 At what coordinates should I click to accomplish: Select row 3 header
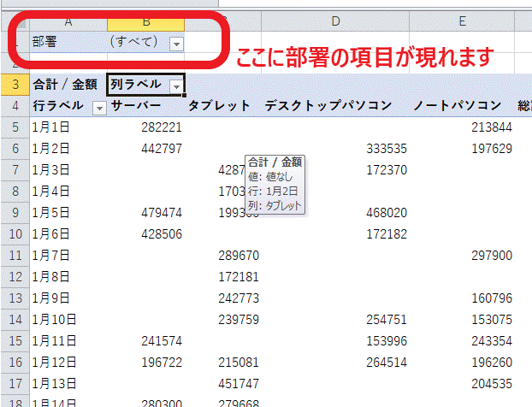(15, 85)
